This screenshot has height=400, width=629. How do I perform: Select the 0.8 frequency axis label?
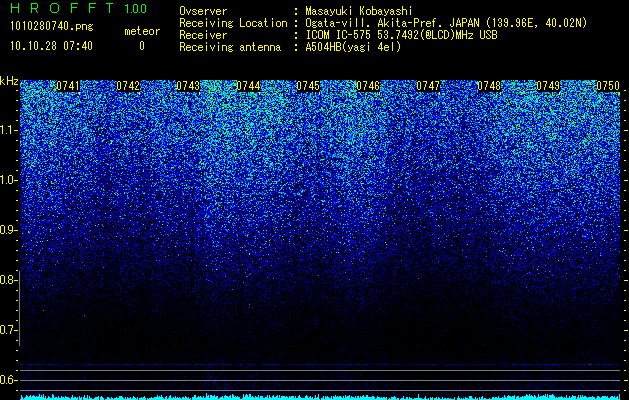click(9, 280)
